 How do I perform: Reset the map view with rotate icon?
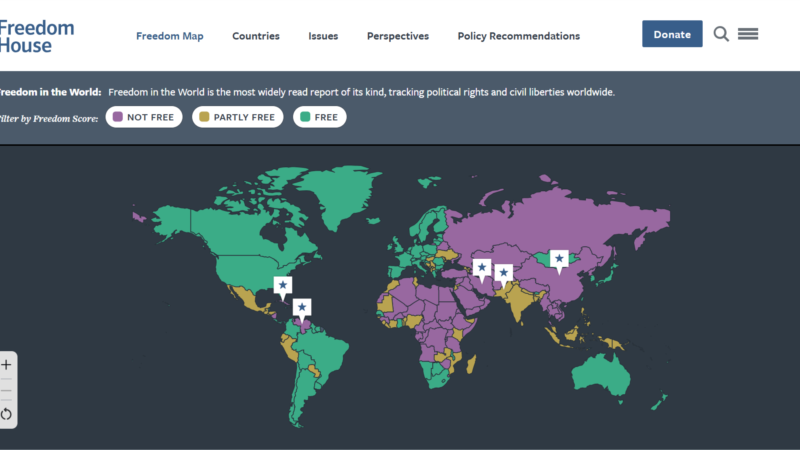pos(7,413)
